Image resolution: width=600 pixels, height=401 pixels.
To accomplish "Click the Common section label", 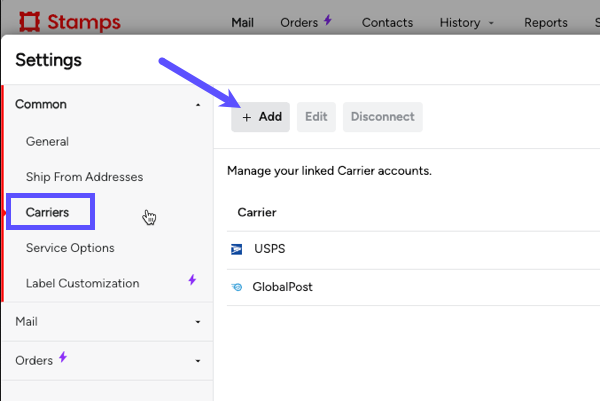I will point(41,104).
